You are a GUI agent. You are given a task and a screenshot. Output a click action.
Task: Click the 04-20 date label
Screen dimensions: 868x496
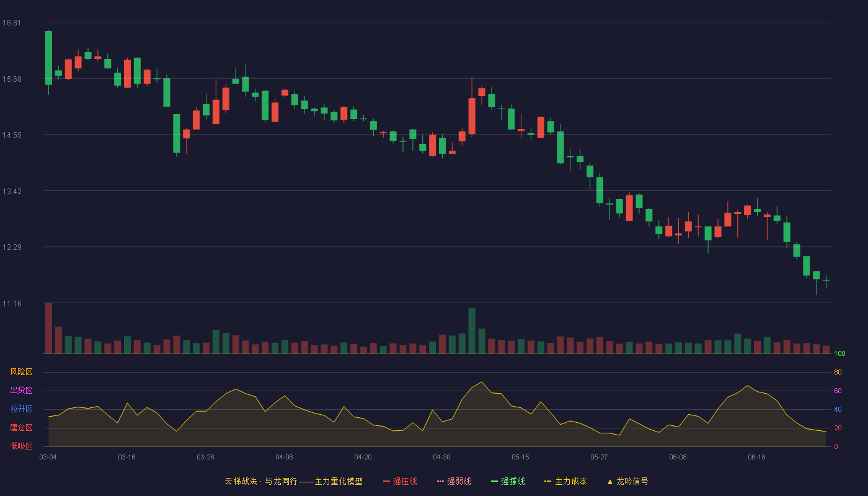click(363, 457)
